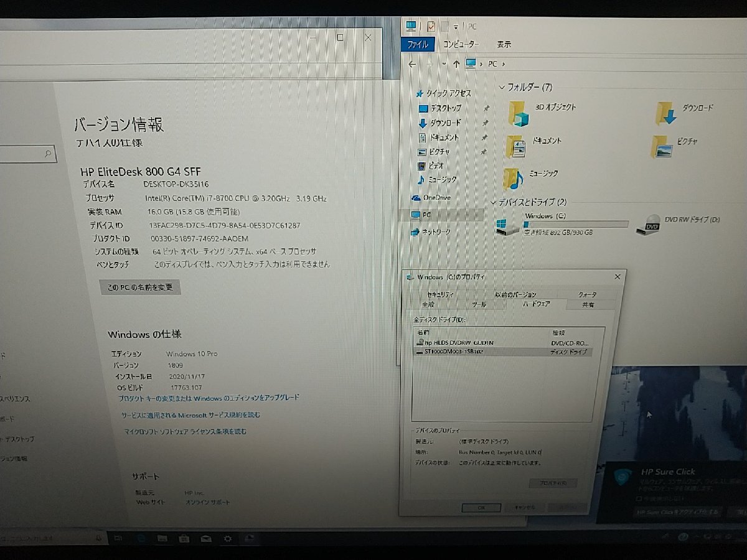The width and height of the screenshot is (747, 560).
Task: Open the Microsoft Store icon in the taskbar
Action: click(x=184, y=539)
